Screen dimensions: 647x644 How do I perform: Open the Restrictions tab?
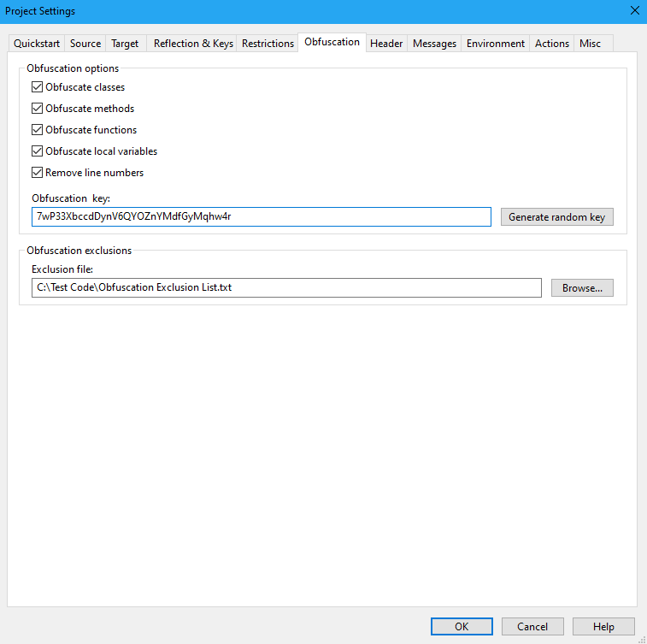click(268, 44)
